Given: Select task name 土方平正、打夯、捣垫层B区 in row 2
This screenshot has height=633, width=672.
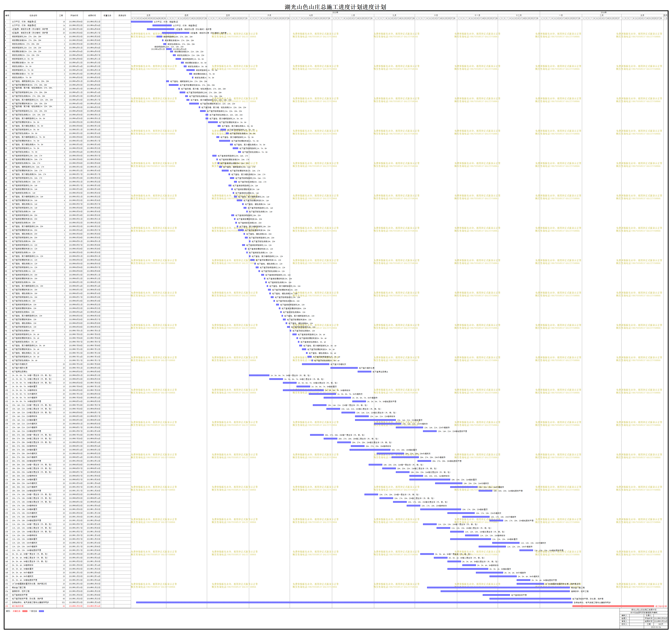Looking at the screenshot, I should [24, 25].
